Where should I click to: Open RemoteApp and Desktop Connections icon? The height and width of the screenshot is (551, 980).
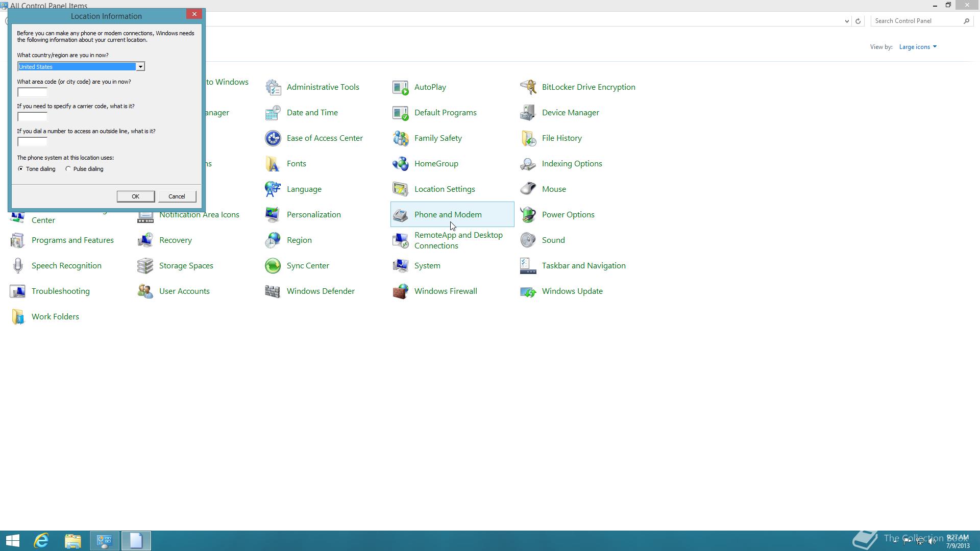point(401,240)
